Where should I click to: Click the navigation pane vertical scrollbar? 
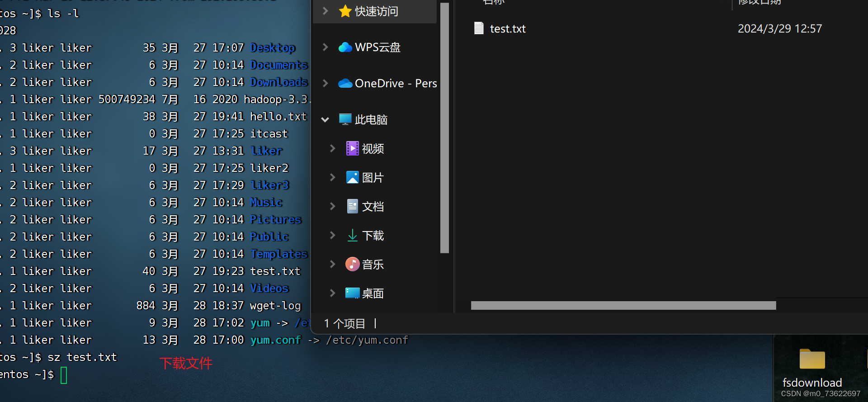click(444, 128)
